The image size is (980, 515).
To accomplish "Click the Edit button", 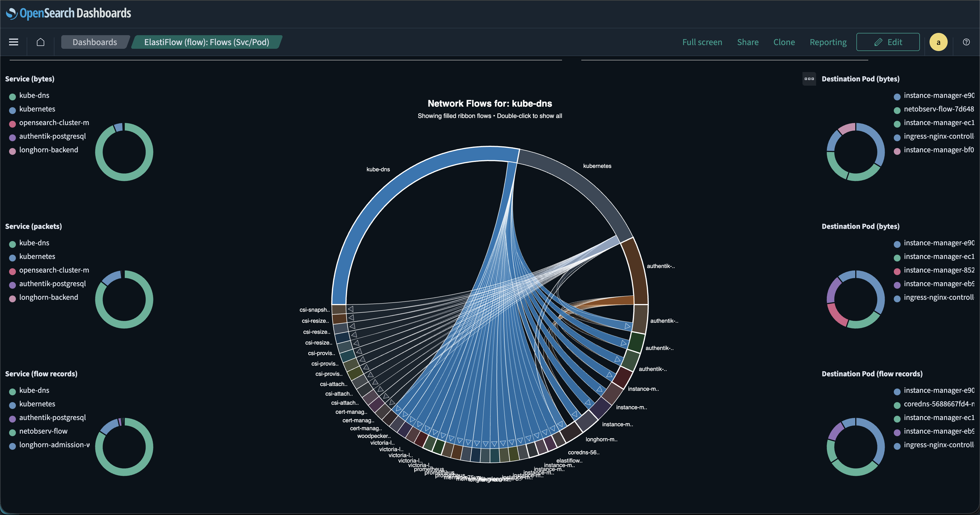I will click(x=888, y=42).
